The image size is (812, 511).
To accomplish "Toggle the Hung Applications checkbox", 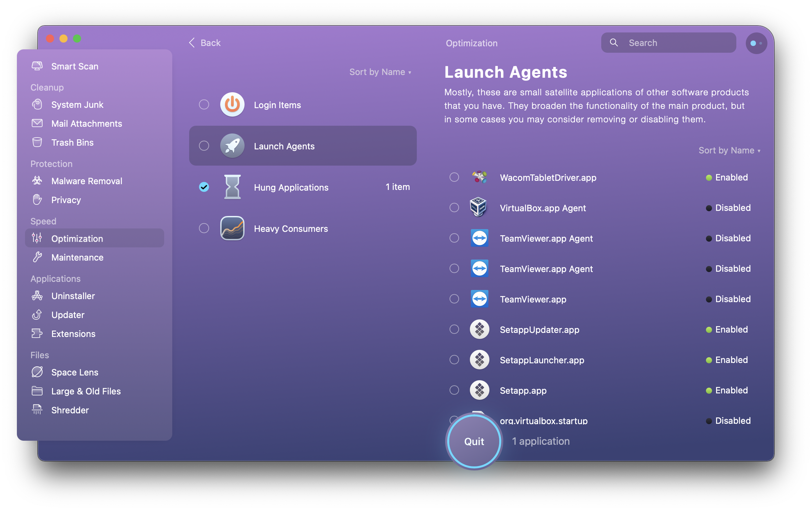I will (x=204, y=187).
